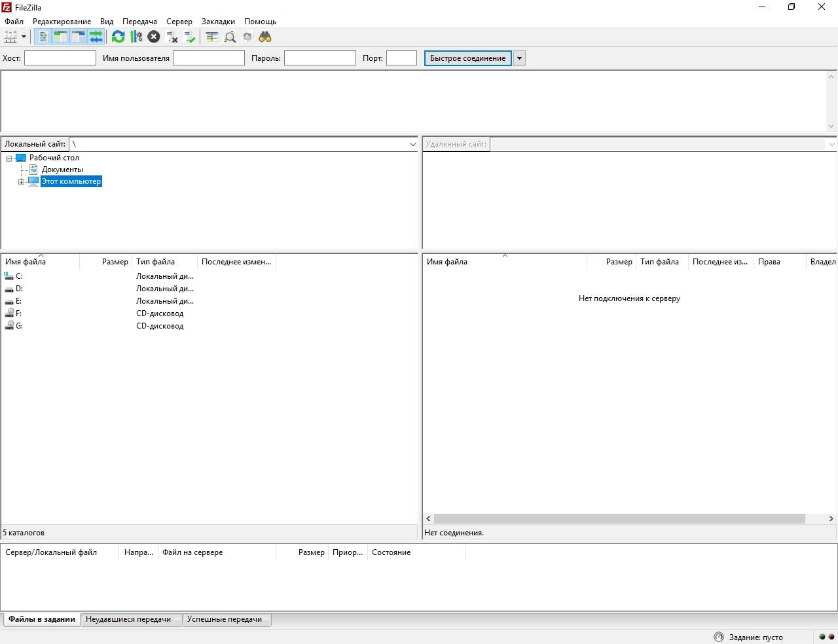This screenshot has height=644, width=838.
Task: Select CD drive G: in list
Action: (x=19, y=326)
